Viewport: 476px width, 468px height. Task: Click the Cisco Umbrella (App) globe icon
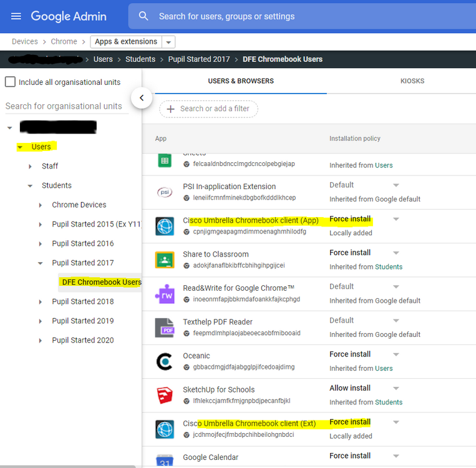[165, 227]
